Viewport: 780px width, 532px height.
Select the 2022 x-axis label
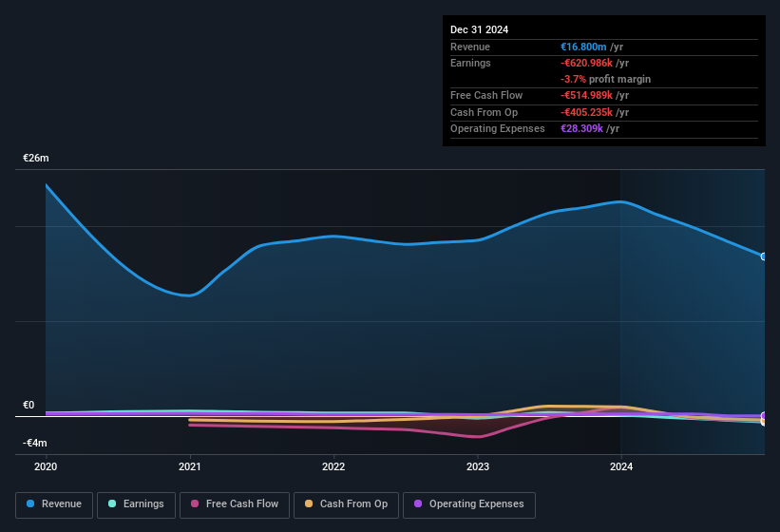pos(333,466)
